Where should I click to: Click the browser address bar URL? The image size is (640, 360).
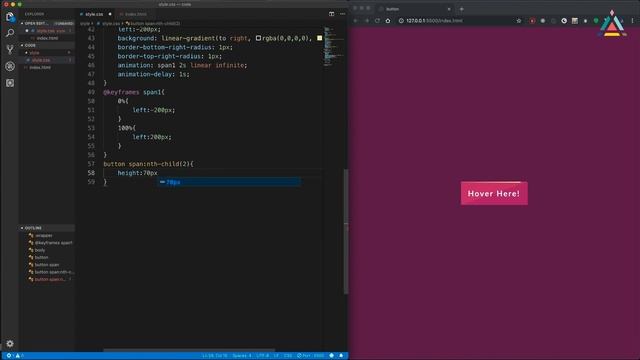coord(434,21)
